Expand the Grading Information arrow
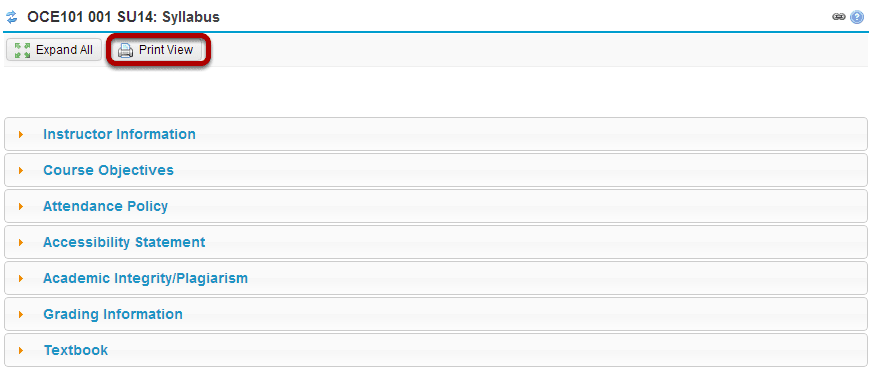 tap(21, 315)
